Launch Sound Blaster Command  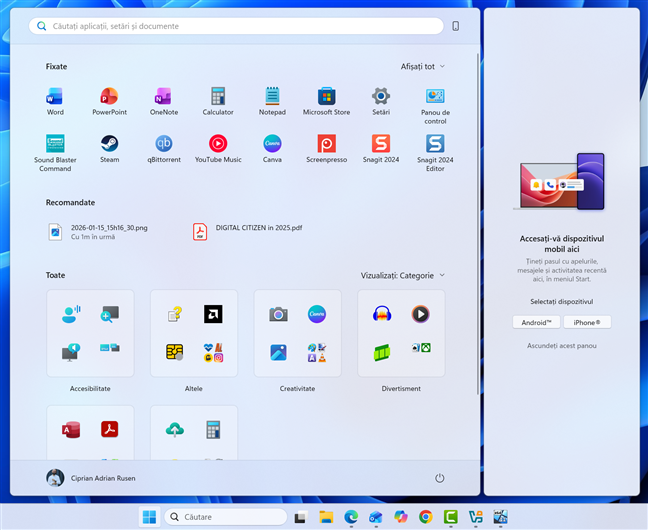[55, 153]
